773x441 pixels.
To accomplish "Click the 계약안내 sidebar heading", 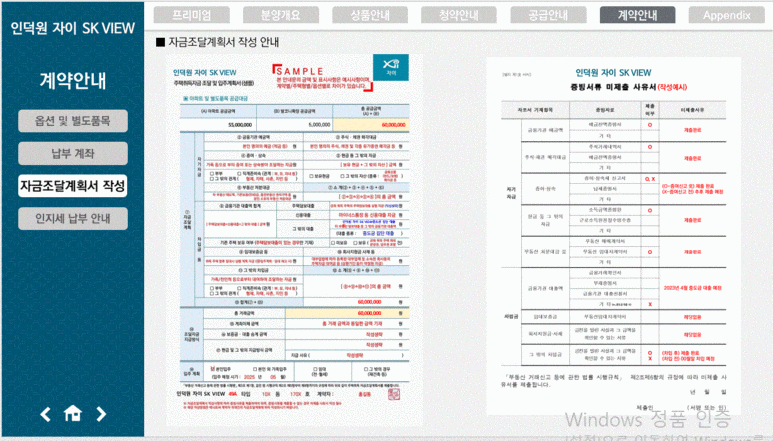I will coord(73,80).
